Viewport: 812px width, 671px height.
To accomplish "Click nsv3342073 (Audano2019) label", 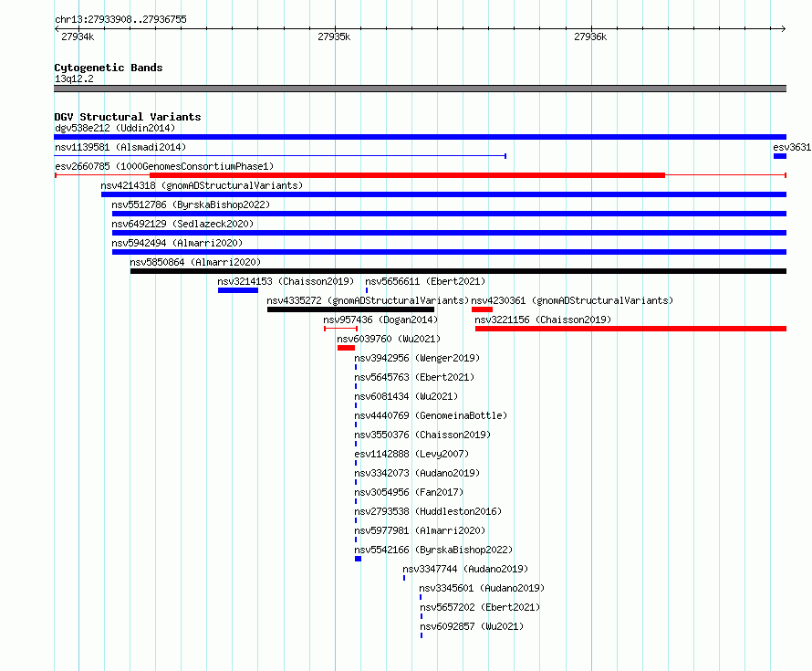I will 417,473.
